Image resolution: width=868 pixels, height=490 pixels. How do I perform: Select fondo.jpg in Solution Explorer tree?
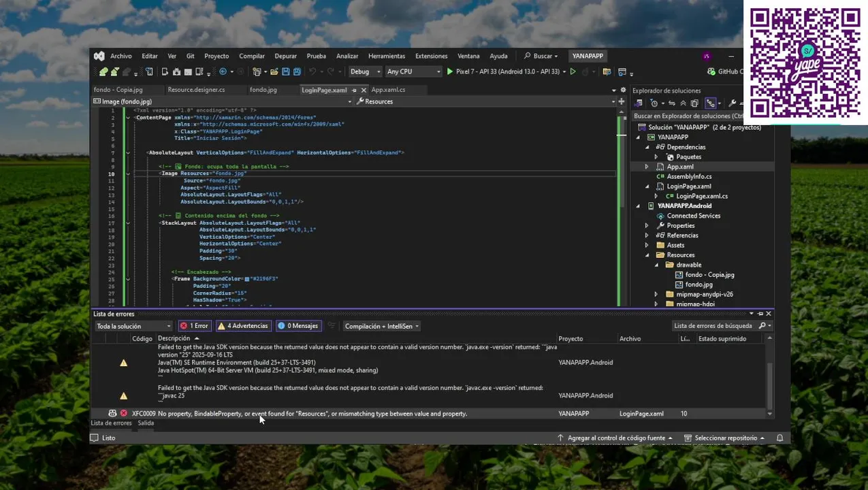(x=698, y=284)
